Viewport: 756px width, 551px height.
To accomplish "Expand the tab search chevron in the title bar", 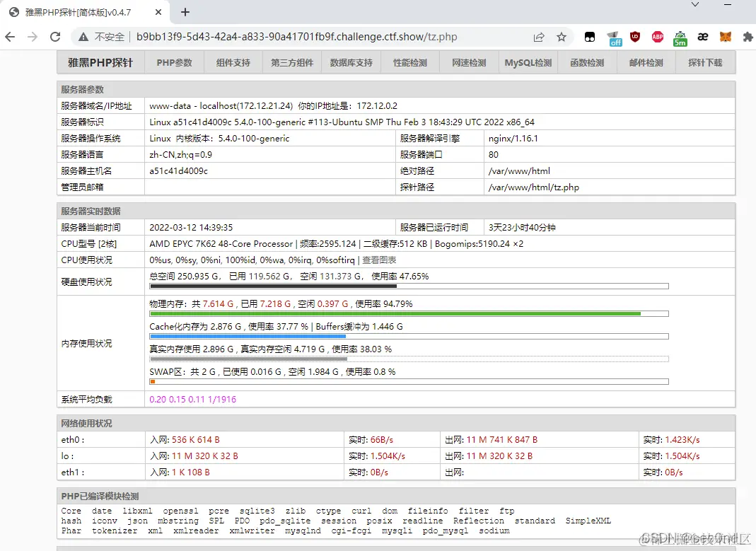I will (694, 4).
